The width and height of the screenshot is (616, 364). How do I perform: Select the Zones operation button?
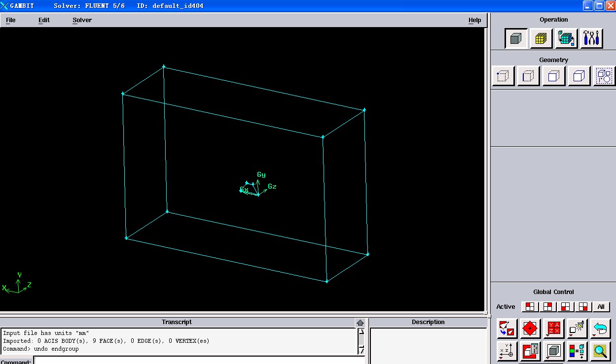566,38
